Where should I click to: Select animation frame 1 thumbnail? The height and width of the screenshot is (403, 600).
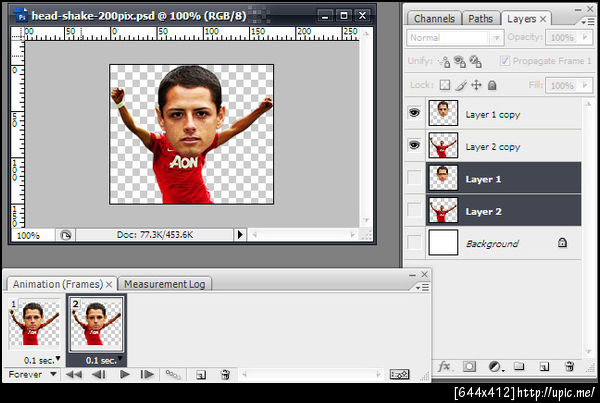(34, 325)
